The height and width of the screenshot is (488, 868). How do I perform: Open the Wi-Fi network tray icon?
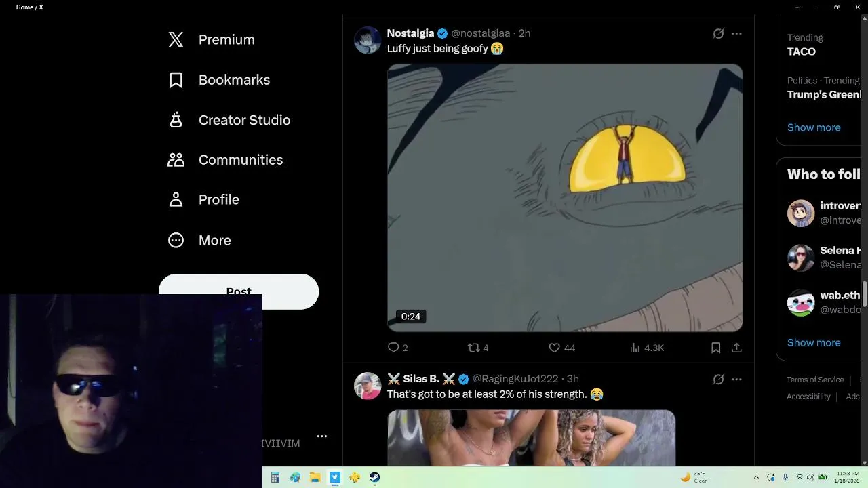pos(800,477)
